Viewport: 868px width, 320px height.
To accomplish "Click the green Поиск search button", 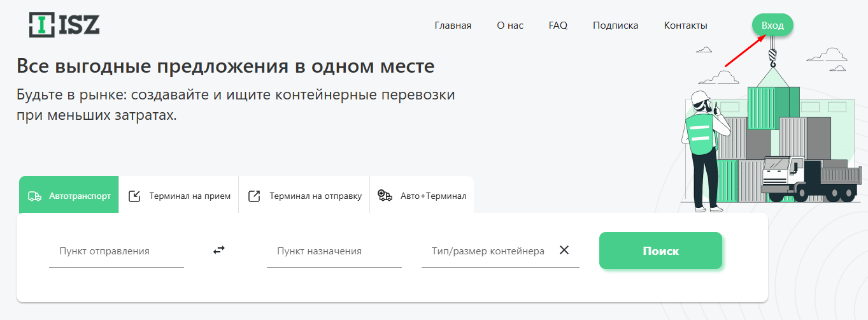I will [660, 251].
